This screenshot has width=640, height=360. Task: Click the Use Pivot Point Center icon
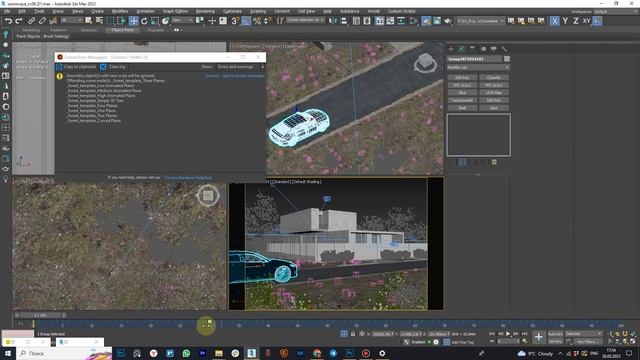tap(200, 21)
